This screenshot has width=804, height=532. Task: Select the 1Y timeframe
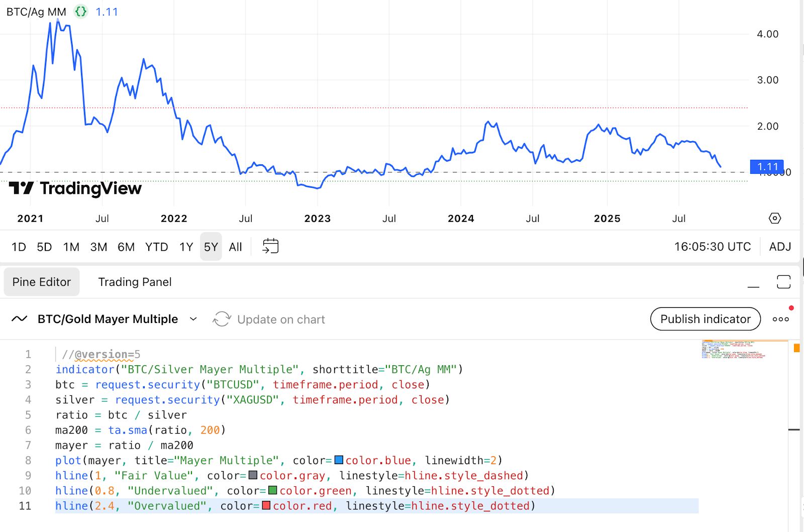[185, 247]
